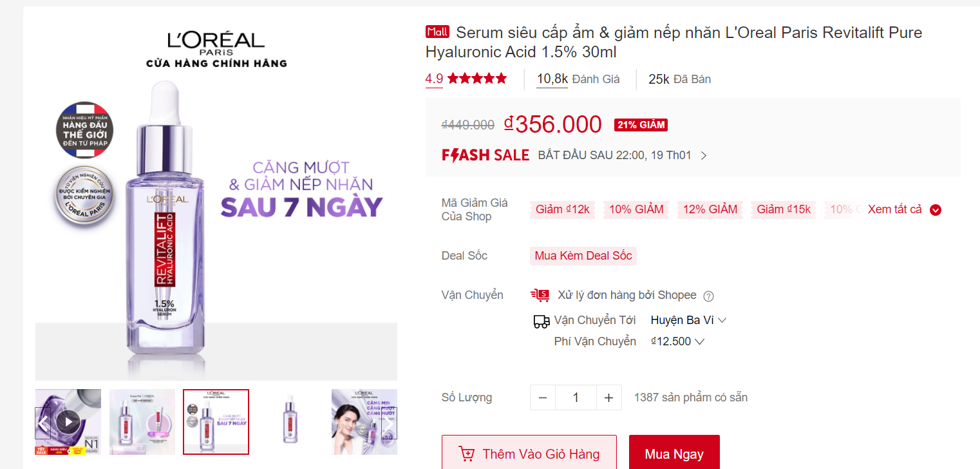Open the shipping help question mark icon
980x469 pixels.
(x=708, y=295)
